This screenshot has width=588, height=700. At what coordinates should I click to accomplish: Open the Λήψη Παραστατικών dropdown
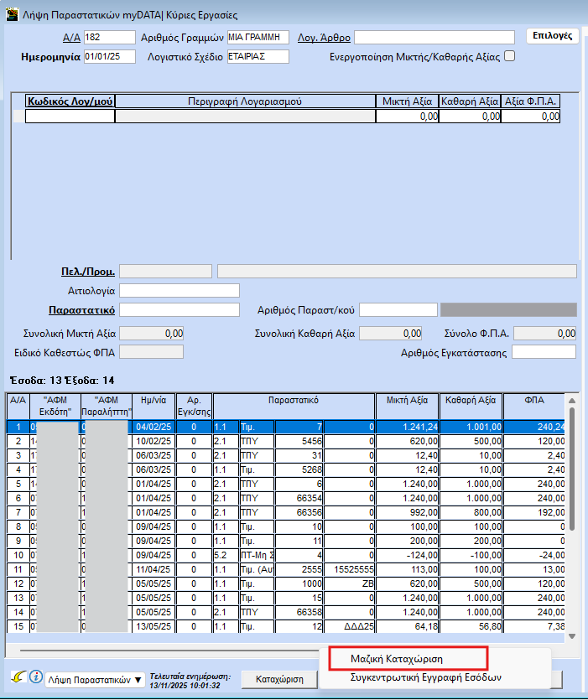point(96,679)
